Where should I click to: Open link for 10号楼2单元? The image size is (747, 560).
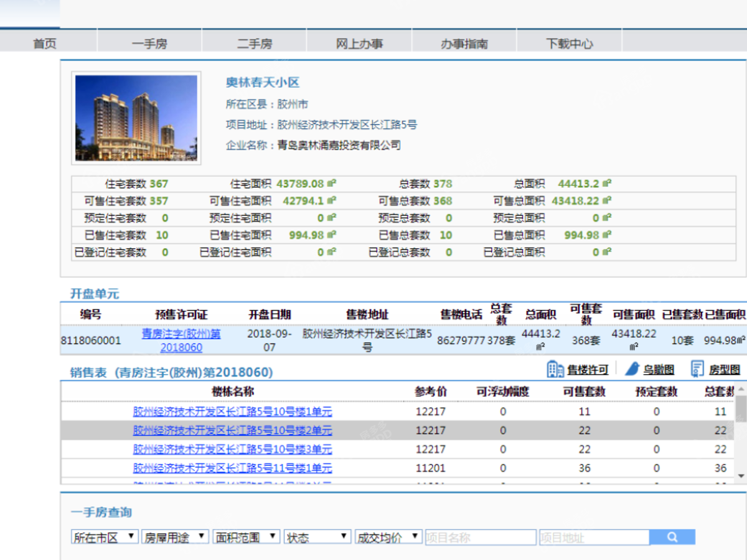232,430
